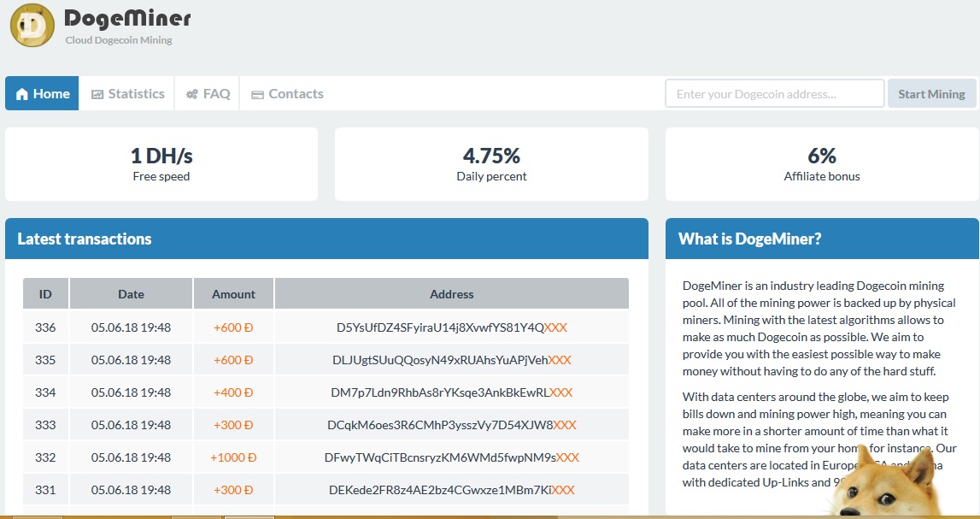Click the What is DogeMiner? header
The height and width of the screenshot is (519, 980).
pos(822,239)
